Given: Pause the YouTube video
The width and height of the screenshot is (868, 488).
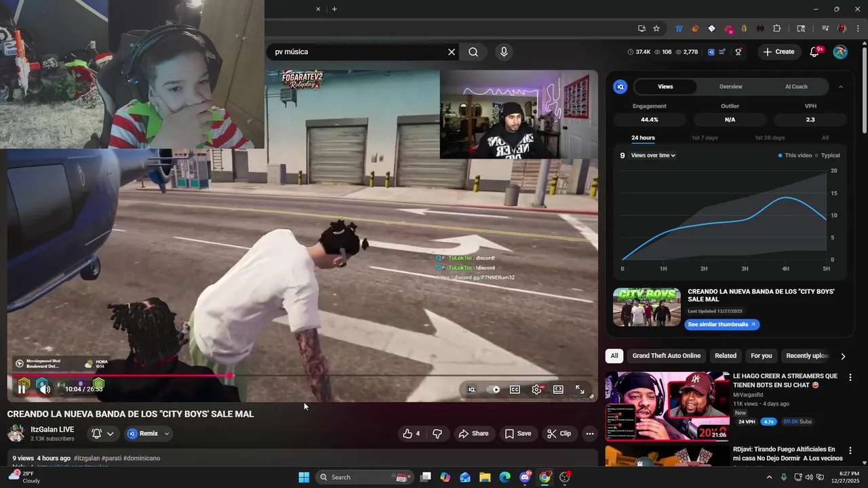Looking at the screenshot, I should (x=22, y=389).
